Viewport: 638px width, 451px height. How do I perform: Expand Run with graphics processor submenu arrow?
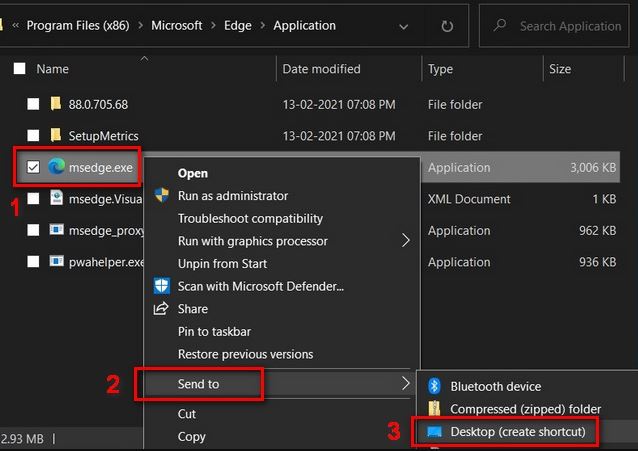pos(405,241)
